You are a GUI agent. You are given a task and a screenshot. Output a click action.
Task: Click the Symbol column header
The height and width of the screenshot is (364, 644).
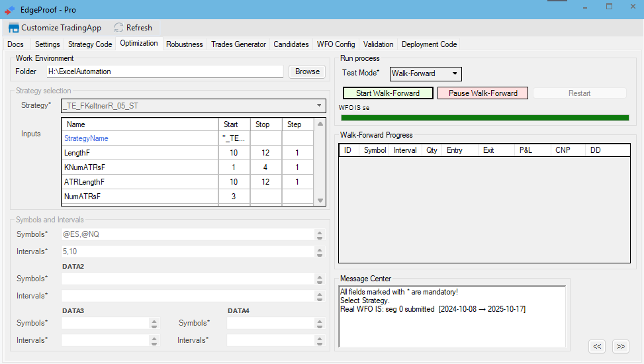[x=375, y=150]
